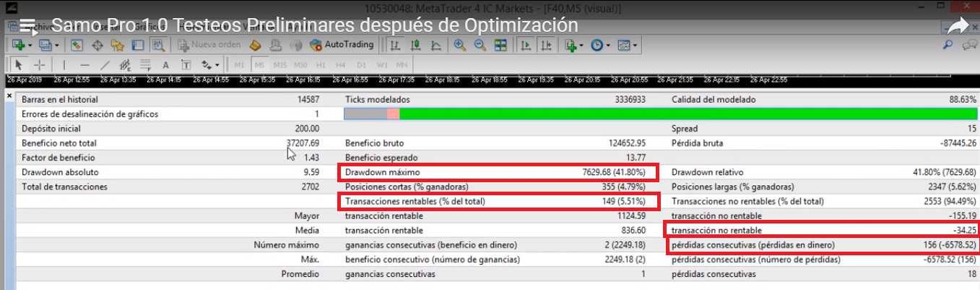This screenshot has width=980, height=290.
Task: Switch timeframe to M15
Action: coord(279,64)
